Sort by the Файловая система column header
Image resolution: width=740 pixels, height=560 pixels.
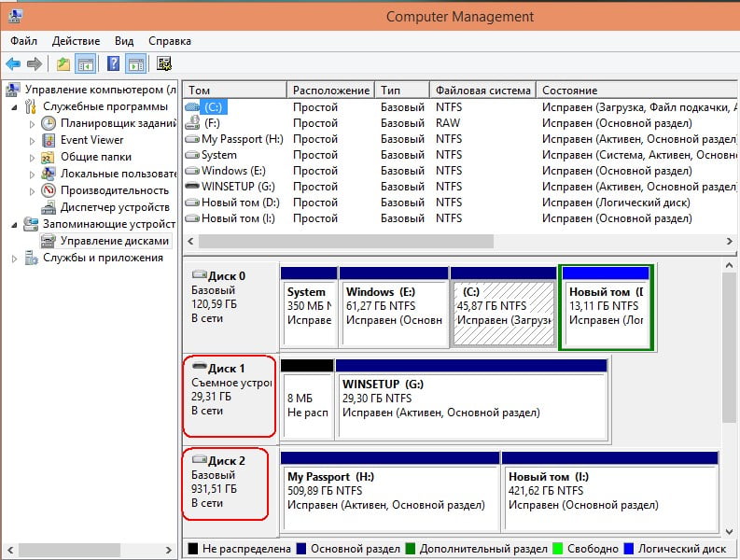(482, 91)
